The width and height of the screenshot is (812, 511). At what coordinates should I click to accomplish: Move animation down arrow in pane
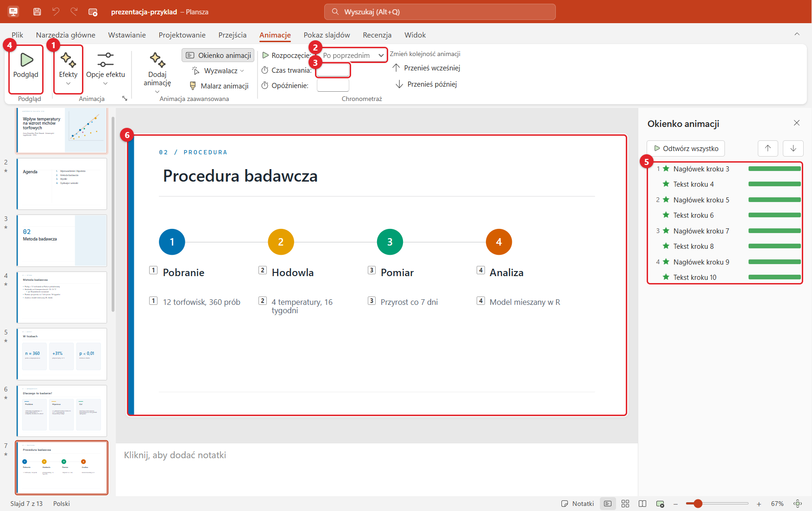[x=793, y=149]
